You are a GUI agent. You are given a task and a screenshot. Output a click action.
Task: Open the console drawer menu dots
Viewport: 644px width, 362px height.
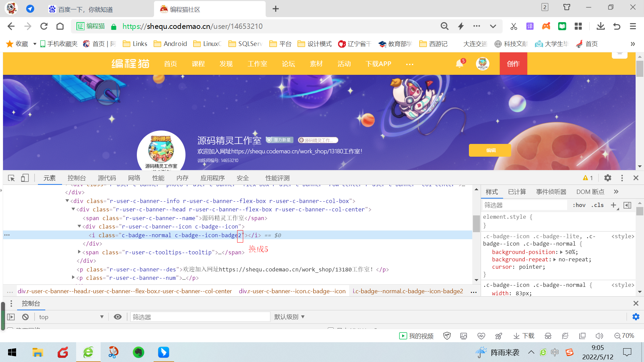(x=11, y=303)
